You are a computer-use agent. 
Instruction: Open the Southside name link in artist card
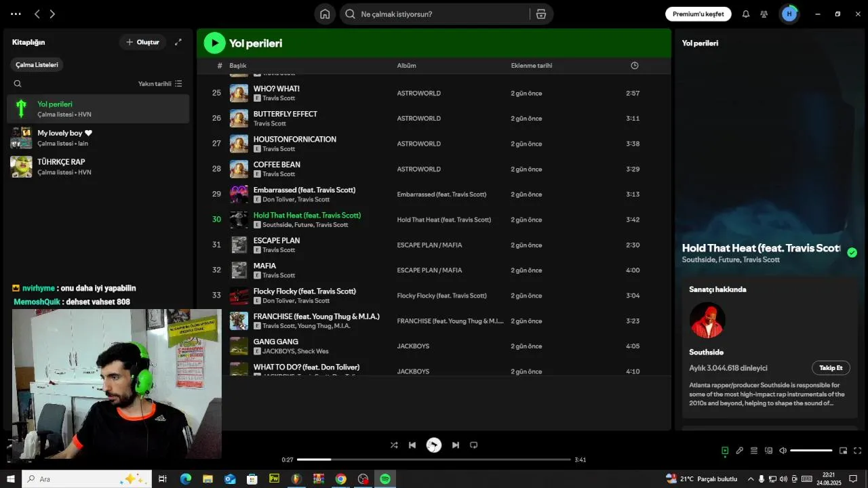tap(706, 352)
